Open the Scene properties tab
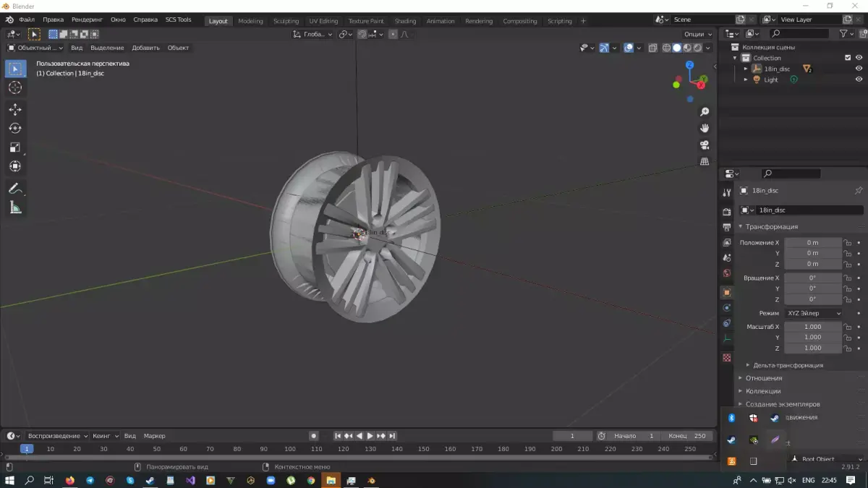868x488 pixels. pyautogui.click(x=727, y=257)
